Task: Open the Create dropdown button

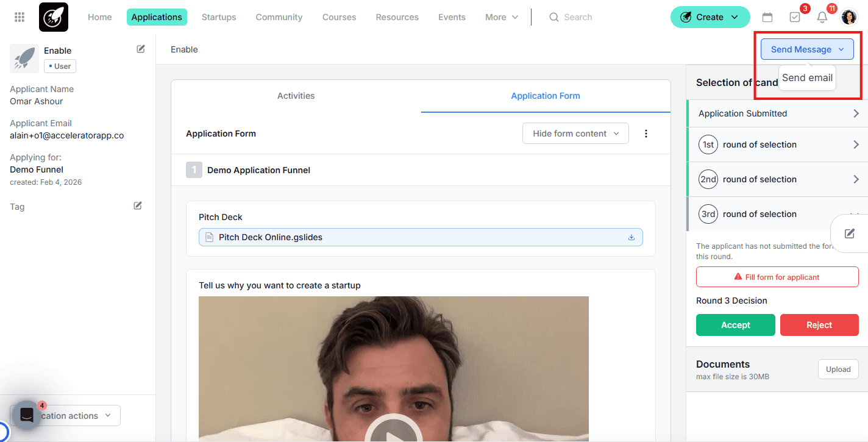Action: (710, 17)
